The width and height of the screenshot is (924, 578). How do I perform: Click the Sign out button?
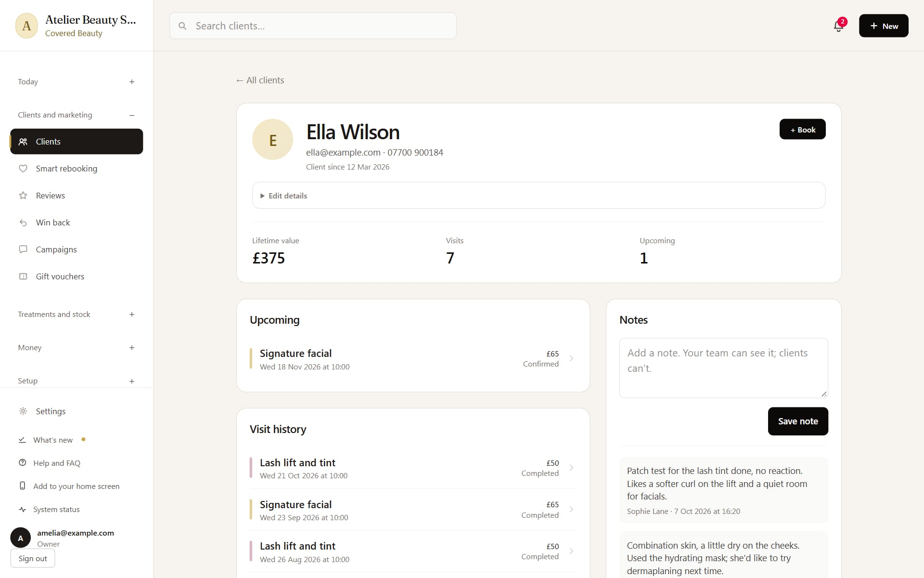[33, 559]
